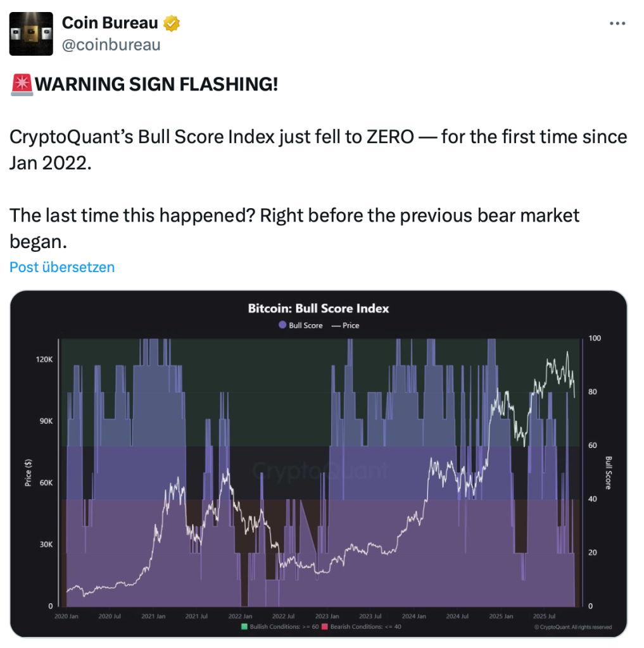This screenshot has width=644, height=648.
Task: Open the three-dot more options menu
Action: click(x=617, y=23)
